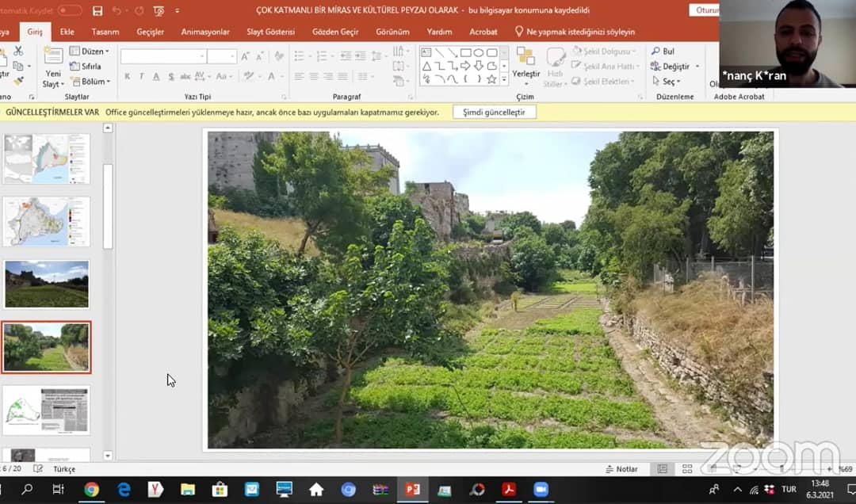Open Google Chrome from the taskbar
The width and height of the screenshot is (856, 504).
91,489
